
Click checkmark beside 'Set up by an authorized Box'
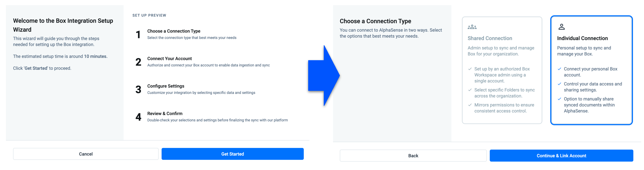pyautogui.click(x=470, y=69)
